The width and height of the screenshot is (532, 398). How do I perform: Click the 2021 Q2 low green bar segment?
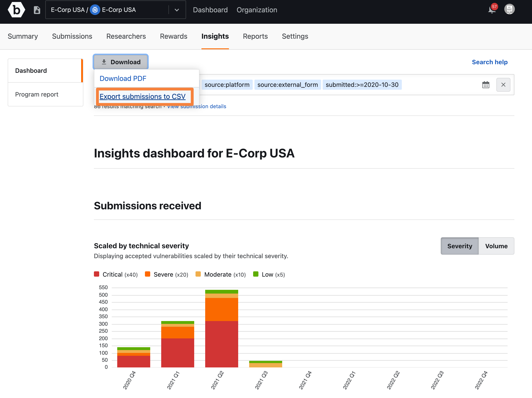(221, 292)
